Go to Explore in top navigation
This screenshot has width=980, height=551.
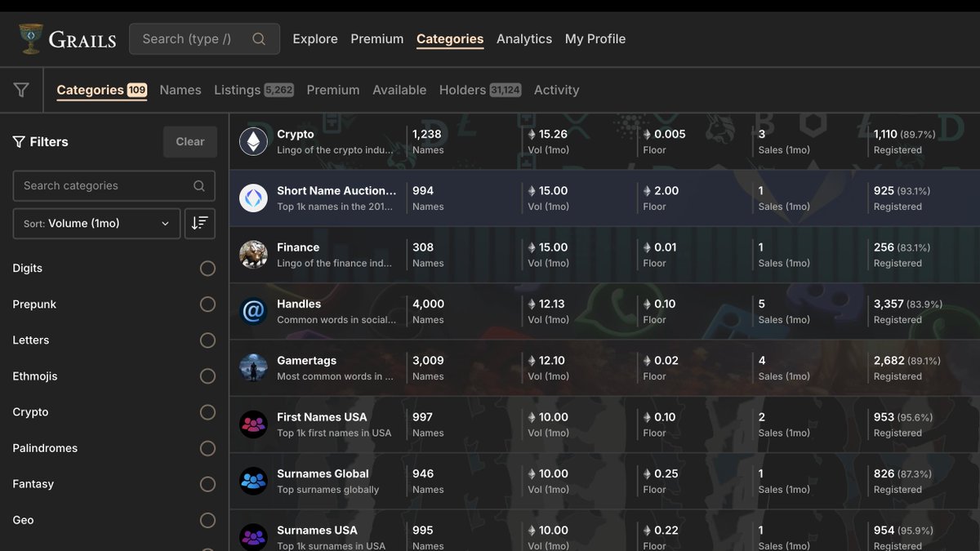point(315,39)
